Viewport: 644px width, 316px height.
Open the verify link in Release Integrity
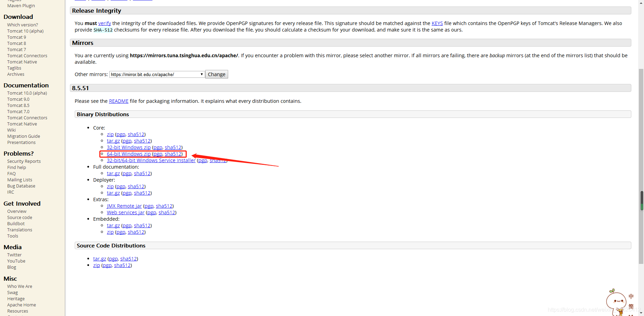[x=104, y=23]
